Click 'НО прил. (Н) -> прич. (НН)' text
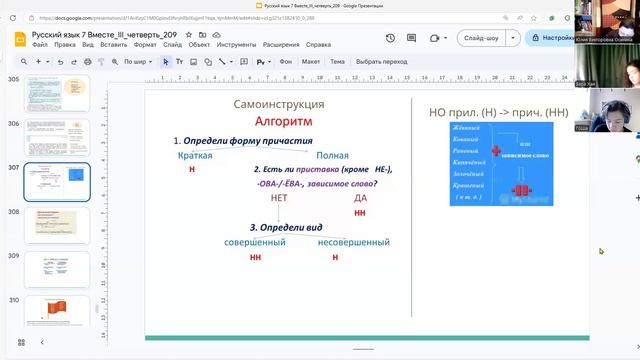Image resolution: width=640 pixels, height=360 pixels. (x=499, y=113)
